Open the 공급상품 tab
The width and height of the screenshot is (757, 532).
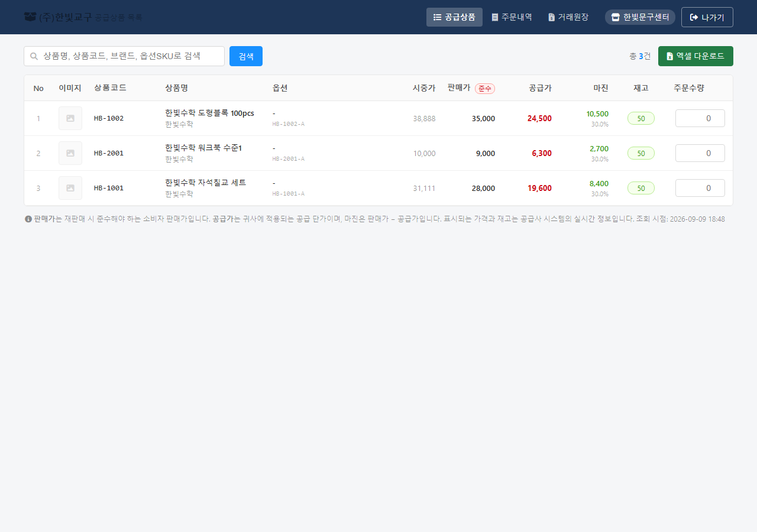click(x=454, y=17)
